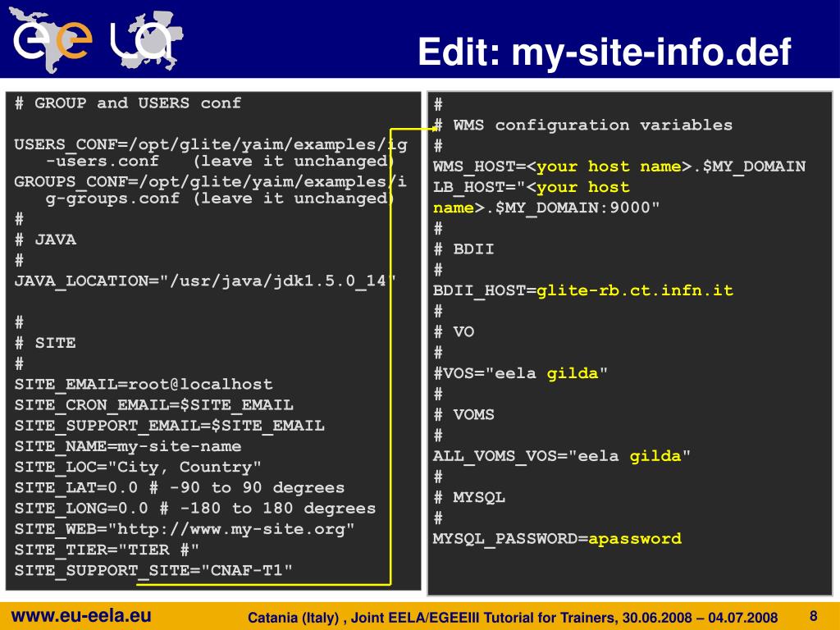Click the LB_HOST line
The height and width of the screenshot is (630, 840).
tap(532, 188)
